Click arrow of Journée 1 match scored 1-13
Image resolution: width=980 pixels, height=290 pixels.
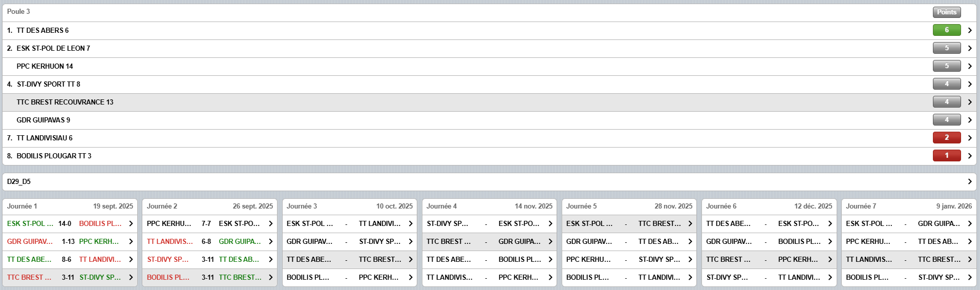(131, 241)
